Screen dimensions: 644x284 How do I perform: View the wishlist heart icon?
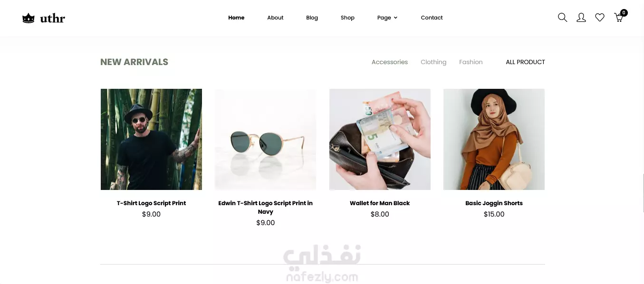click(x=600, y=18)
